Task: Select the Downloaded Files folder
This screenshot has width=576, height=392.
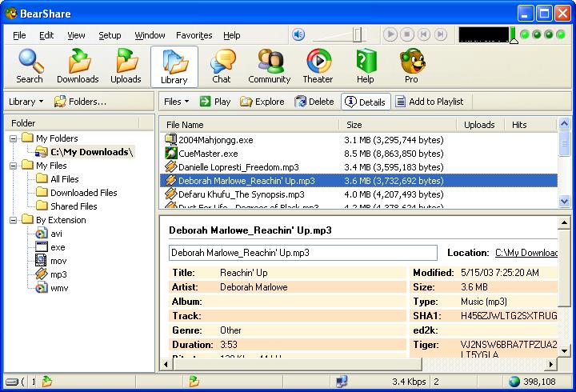Action: [84, 193]
